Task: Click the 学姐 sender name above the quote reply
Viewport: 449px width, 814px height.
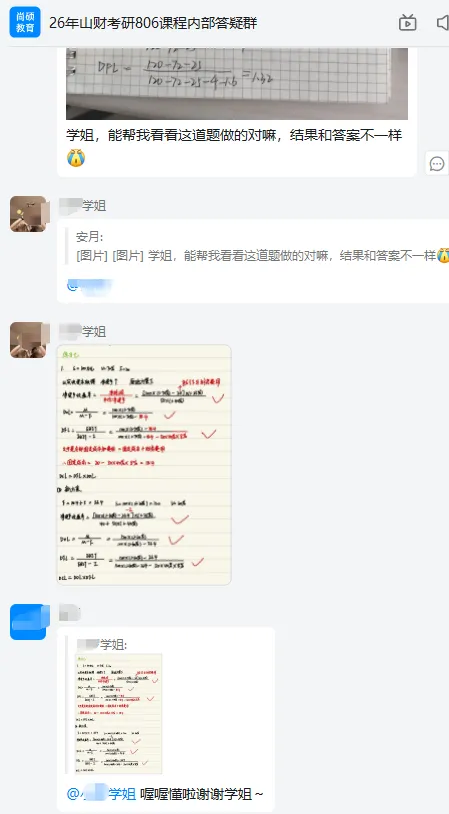Action: [x=83, y=206]
